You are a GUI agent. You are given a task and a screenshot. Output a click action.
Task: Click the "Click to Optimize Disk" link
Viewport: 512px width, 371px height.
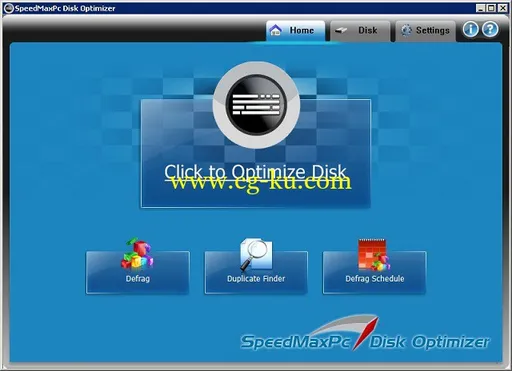coord(255,172)
